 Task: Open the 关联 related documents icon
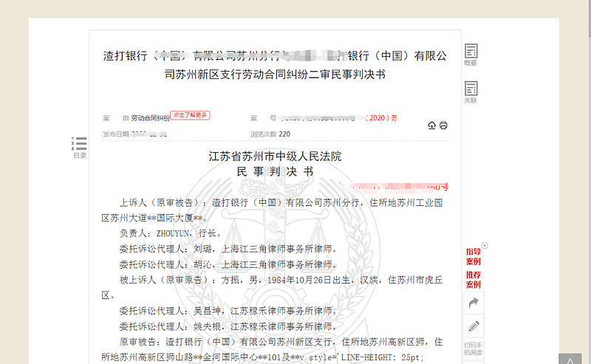click(471, 92)
